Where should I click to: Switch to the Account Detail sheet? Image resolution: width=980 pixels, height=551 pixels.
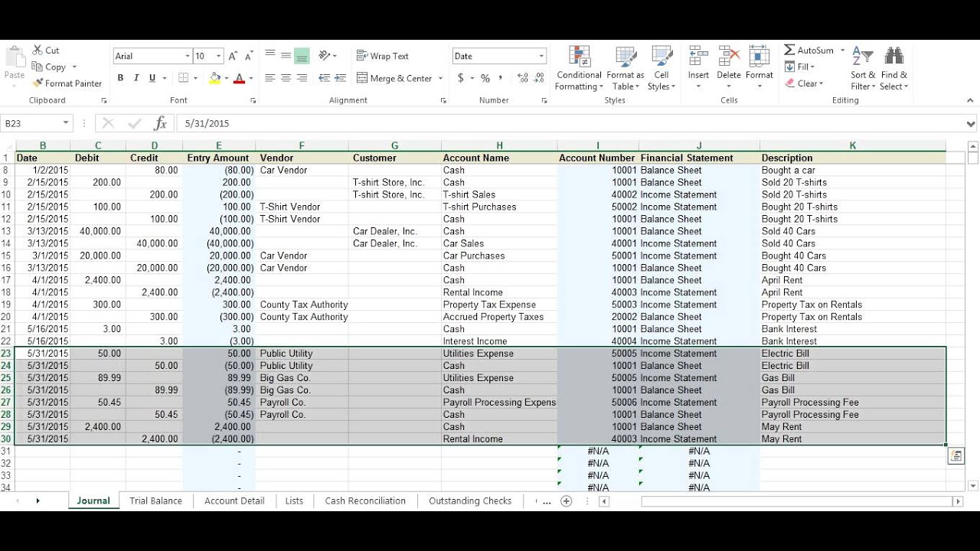click(234, 500)
